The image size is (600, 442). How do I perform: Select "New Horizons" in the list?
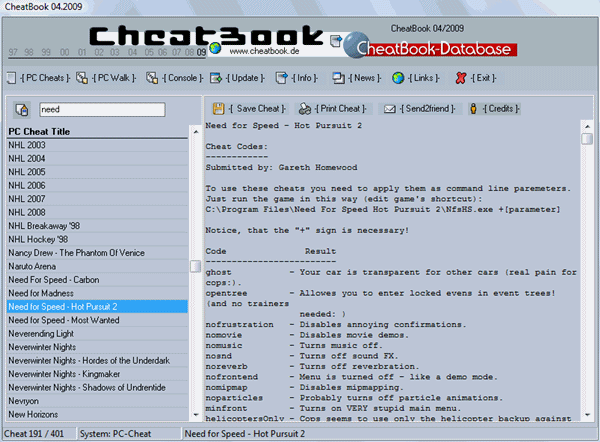coord(98,414)
